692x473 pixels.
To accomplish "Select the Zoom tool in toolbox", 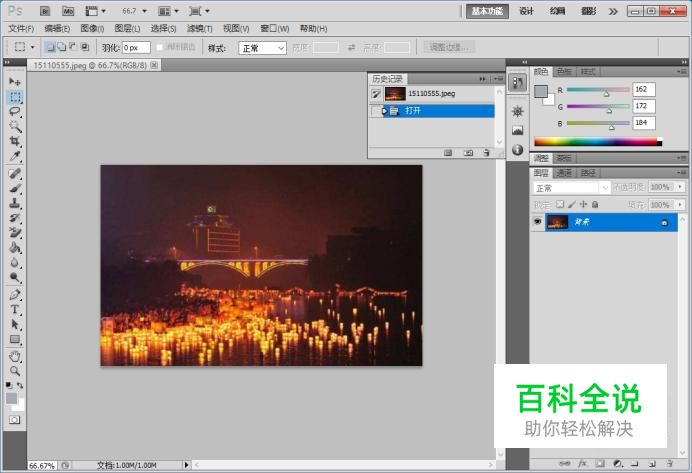I will [15, 371].
